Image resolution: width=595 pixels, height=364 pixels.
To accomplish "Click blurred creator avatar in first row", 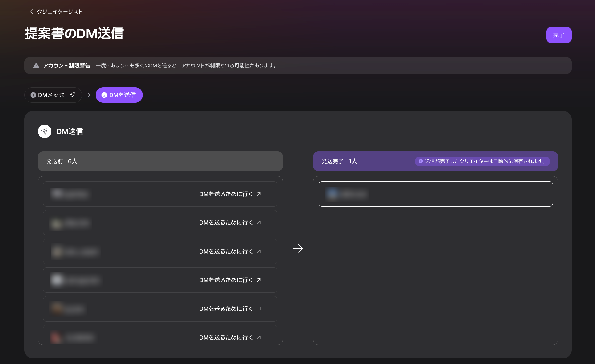I will click(57, 194).
